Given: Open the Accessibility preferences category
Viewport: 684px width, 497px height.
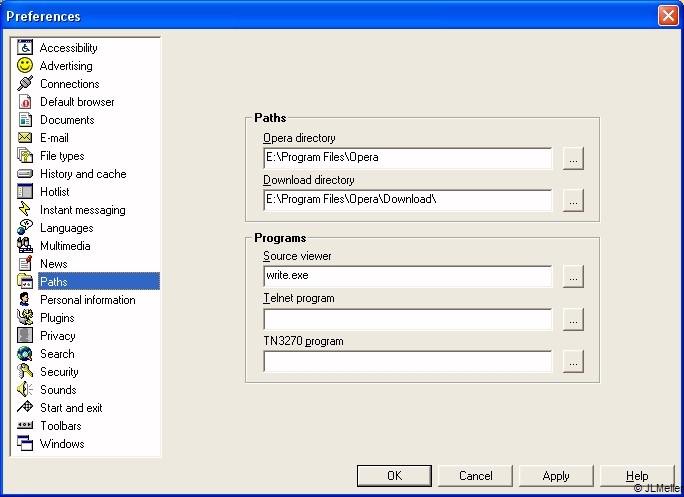Looking at the screenshot, I should pyautogui.click(x=68, y=48).
